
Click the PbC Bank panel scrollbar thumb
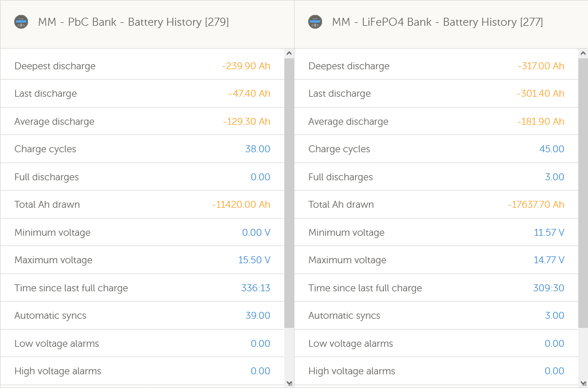click(x=289, y=192)
